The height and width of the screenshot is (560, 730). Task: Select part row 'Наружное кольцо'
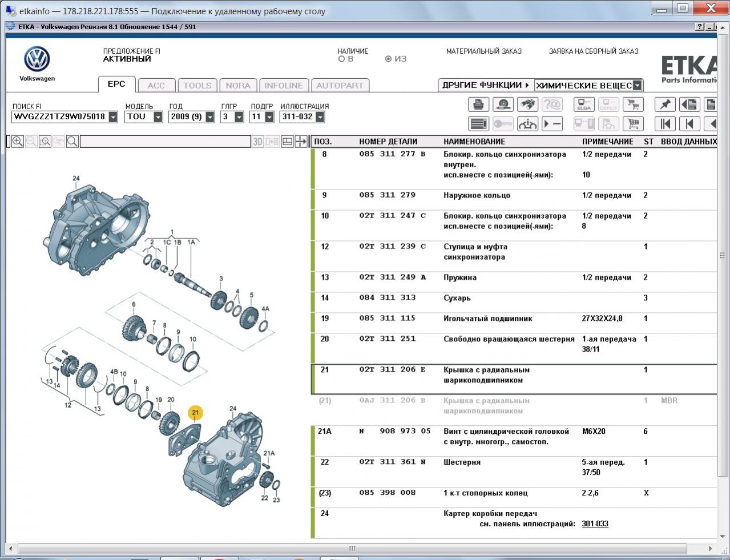tap(514, 200)
